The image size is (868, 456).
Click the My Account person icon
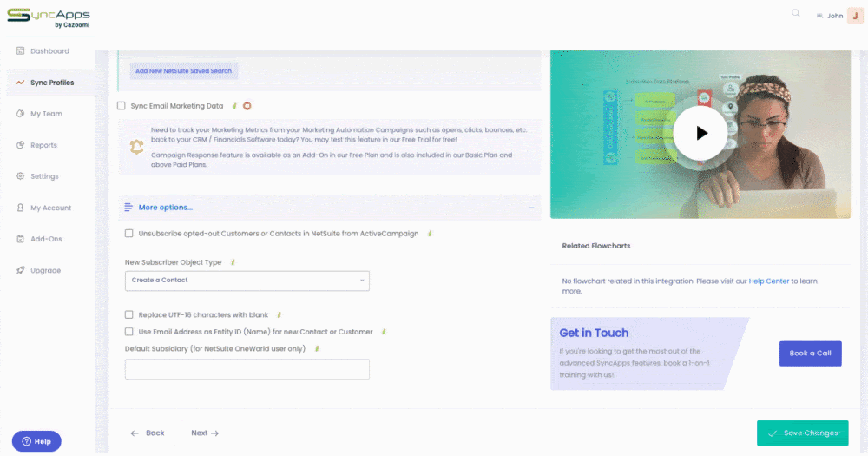[x=21, y=208]
